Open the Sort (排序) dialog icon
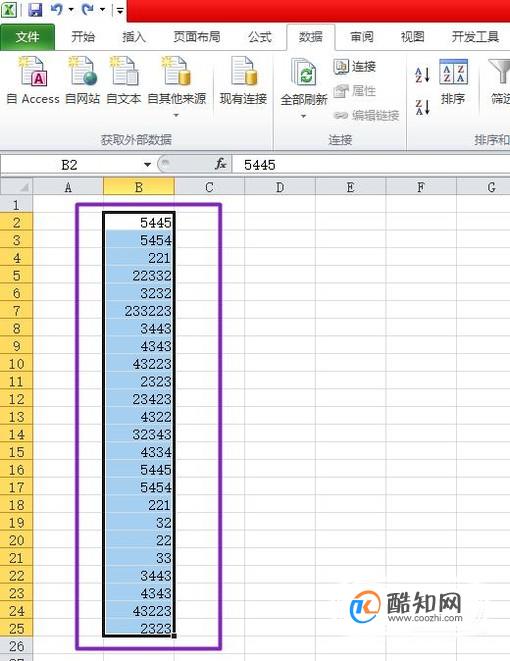510x661 pixels. click(x=453, y=72)
